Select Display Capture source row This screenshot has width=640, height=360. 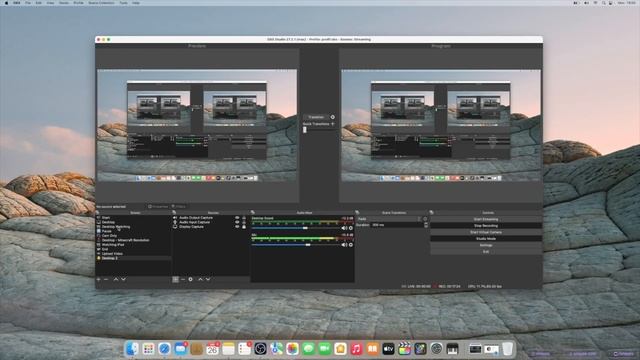coord(210,227)
